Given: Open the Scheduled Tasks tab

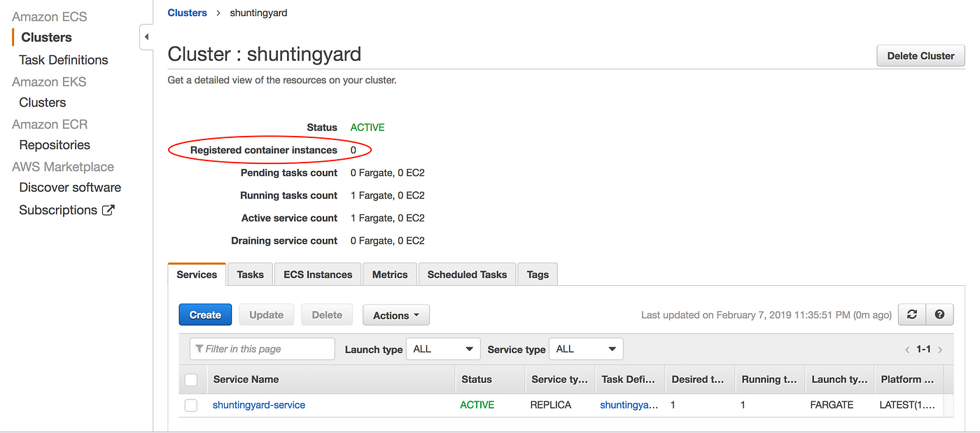Looking at the screenshot, I should pos(467,275).
